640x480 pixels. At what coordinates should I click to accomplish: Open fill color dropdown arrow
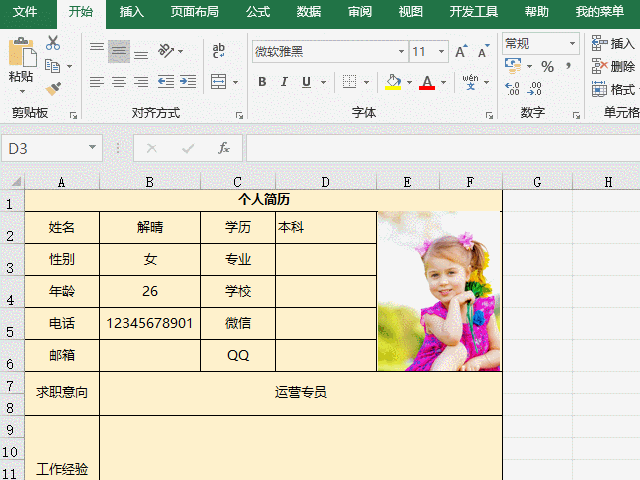409,82
